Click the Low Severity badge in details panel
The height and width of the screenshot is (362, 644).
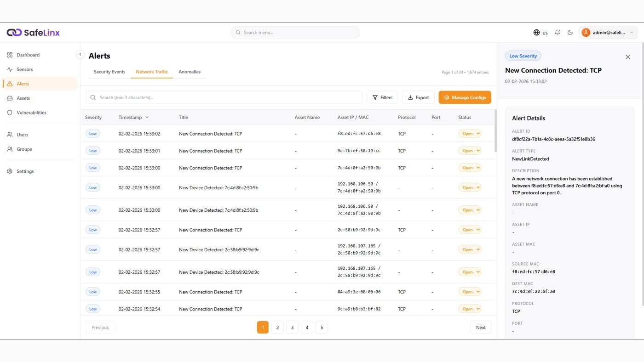click(x=523, y=56)
